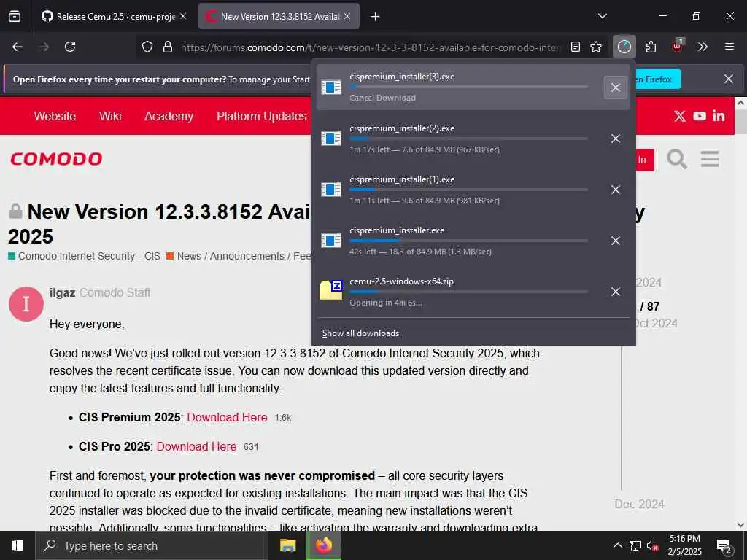Cancel the cispremium_installer.exe download
This screenshot has height=560, width=747.
[616, 241]
